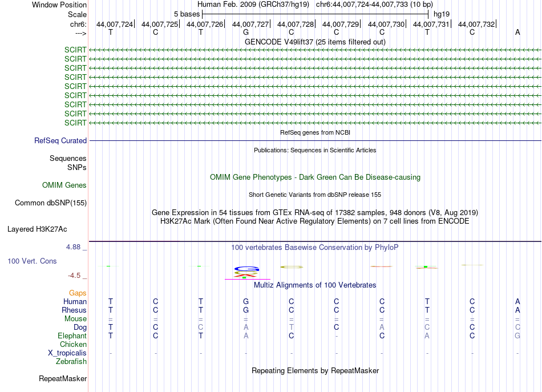Open Multiz Alignments of 100 Vertebrates title
The width and height of the screenshot is (542, 392).
315,285
